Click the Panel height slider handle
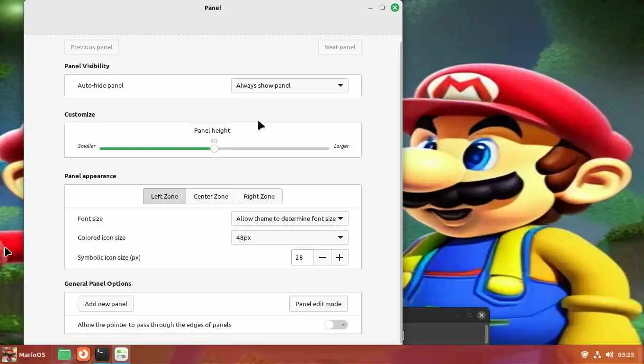644x364 pixels. (214, 148)
